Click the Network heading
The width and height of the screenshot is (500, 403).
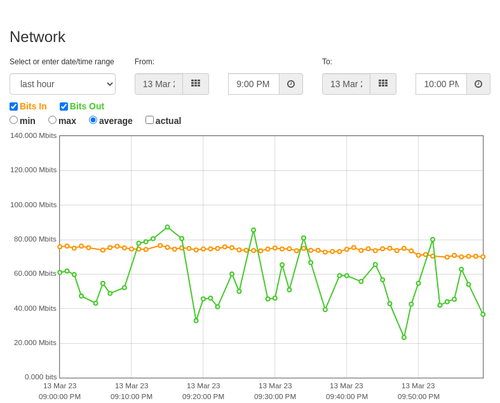[38, 37]
